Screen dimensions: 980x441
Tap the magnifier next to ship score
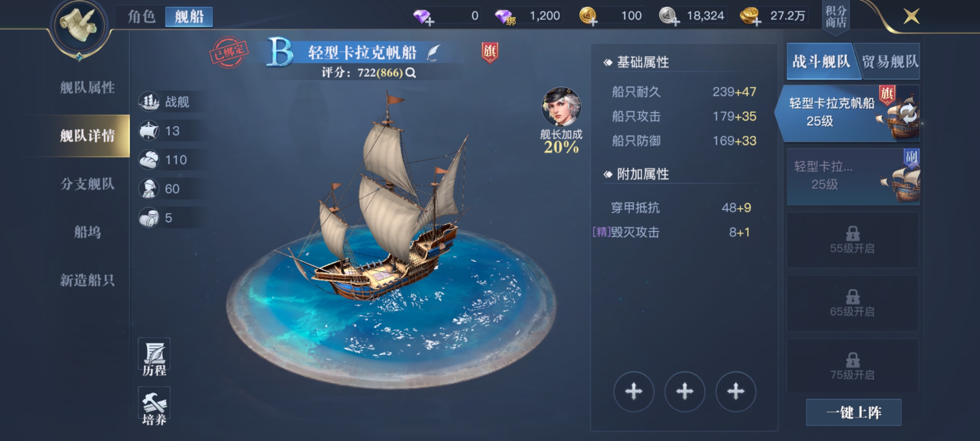(x=411, y=73)
